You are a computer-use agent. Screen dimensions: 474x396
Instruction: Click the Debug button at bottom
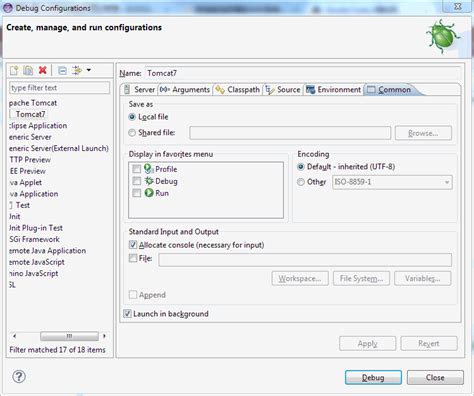tap(373, 377)
